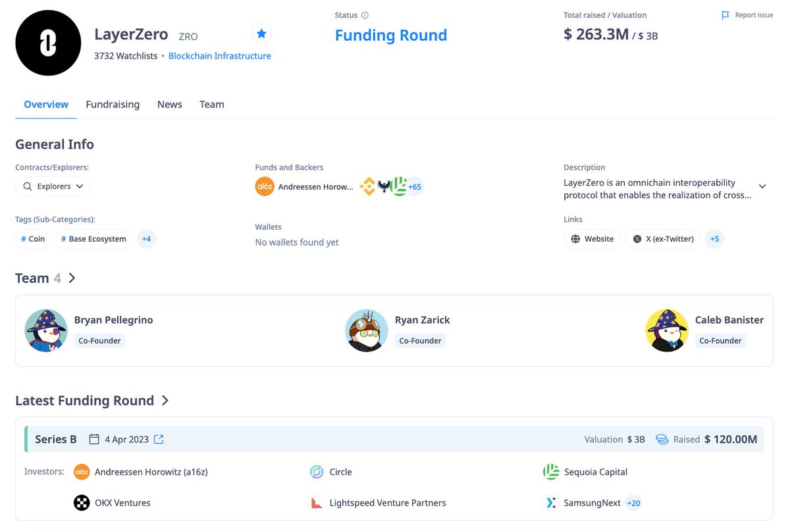Click the $ 263.3M total raised value
Image resolution: width=790 pixels, height=532 pixels.
click(x=596, y=34)
